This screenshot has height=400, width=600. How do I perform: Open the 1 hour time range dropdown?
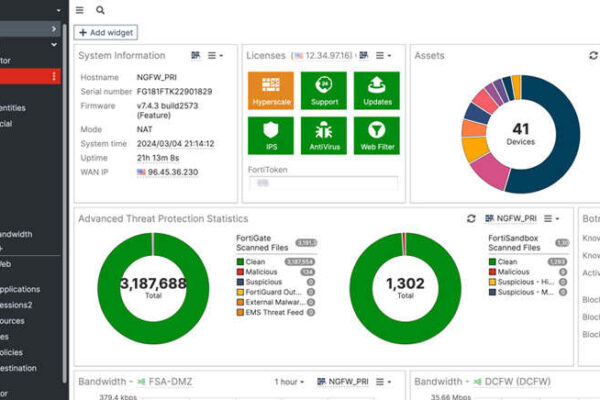tap(289, 382)
